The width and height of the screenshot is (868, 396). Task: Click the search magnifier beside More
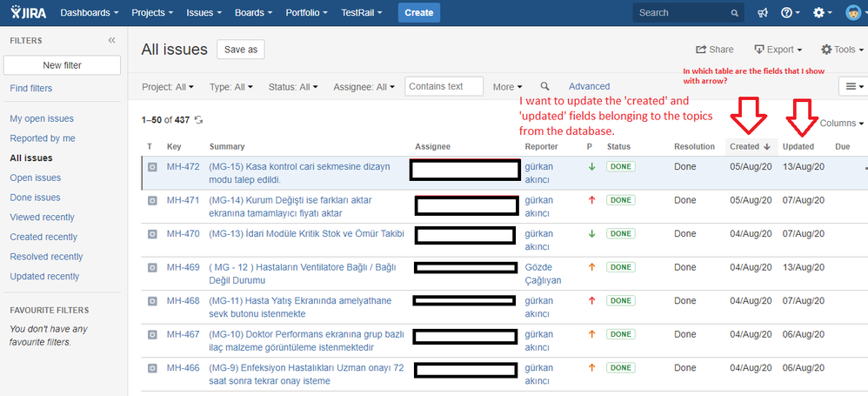coord(544,86)
